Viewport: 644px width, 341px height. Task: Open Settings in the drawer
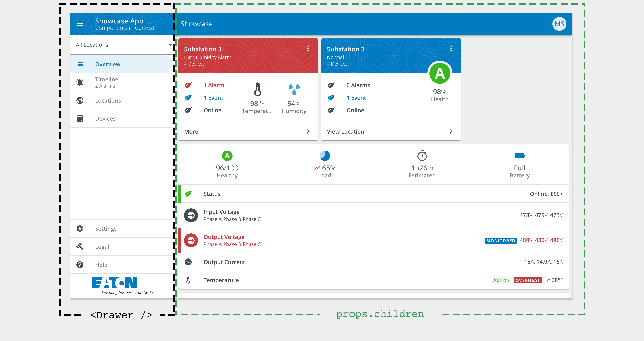tap(122, 229)
